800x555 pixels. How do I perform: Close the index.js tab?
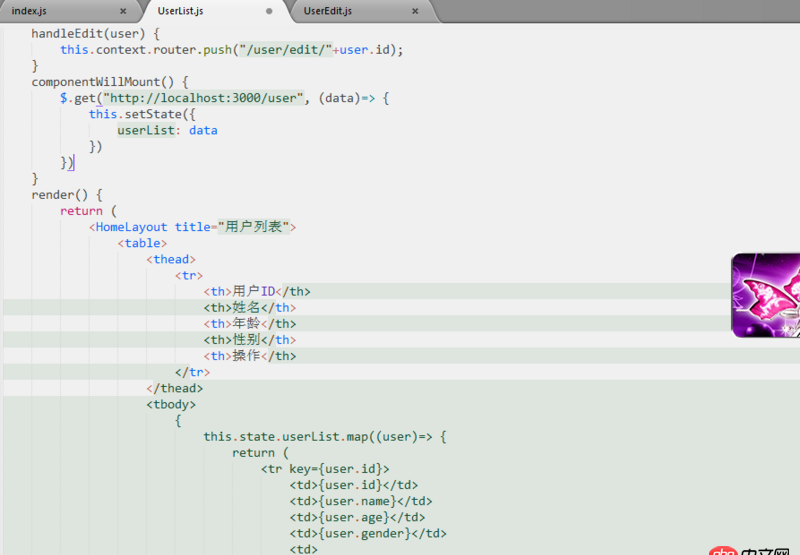pyautogui.click(x=123, y=11)
